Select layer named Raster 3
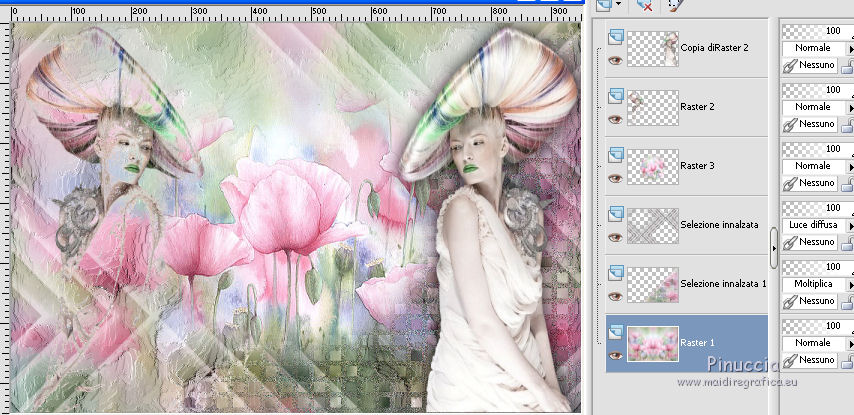 coord(697,166)
